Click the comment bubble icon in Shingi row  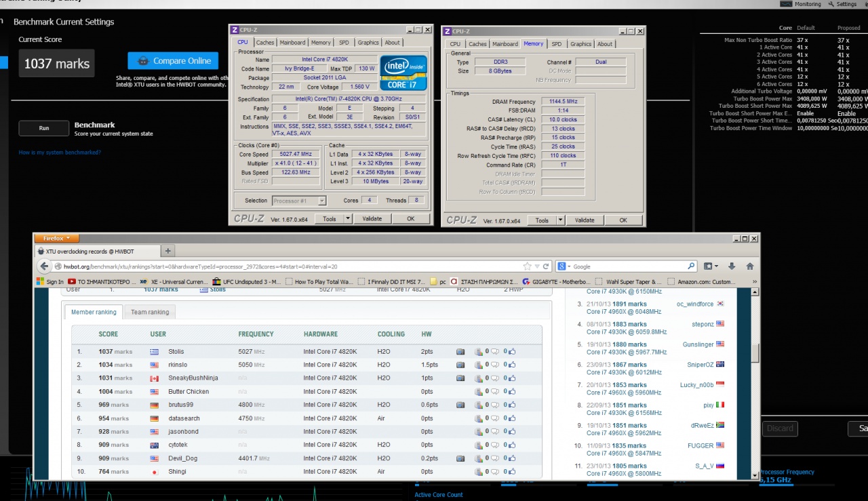pyautogui.click(x=495, y=472)
